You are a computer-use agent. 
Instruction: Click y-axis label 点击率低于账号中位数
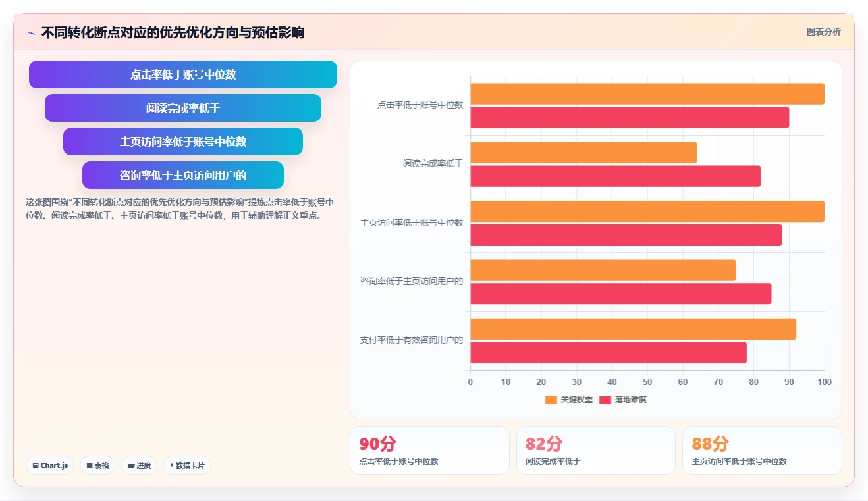pyautogui.click(x=420, y=105)
